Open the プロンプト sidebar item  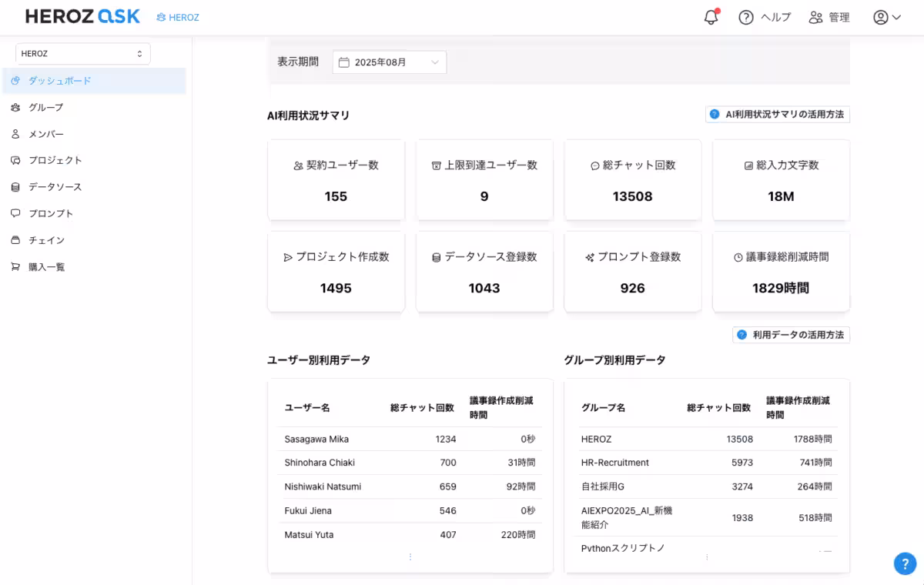point(51,213)
